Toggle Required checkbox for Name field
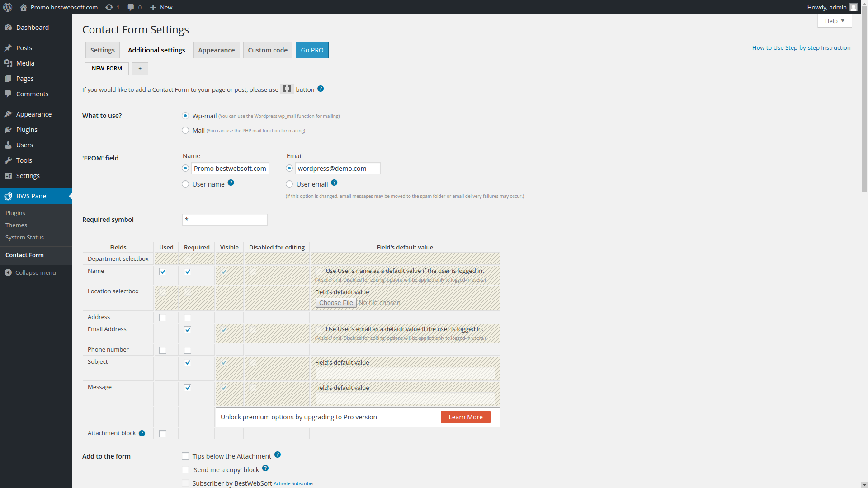 coord(188,272)
